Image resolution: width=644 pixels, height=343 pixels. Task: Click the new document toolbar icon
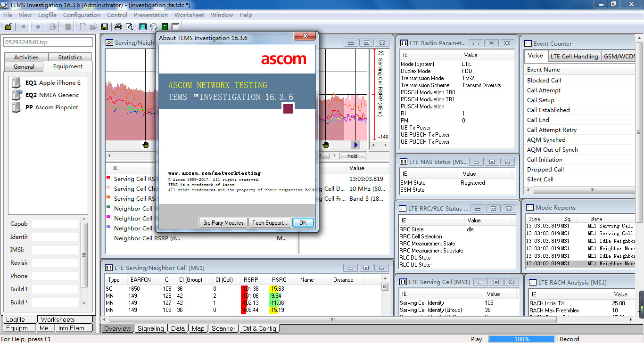(x=83, y=26)
